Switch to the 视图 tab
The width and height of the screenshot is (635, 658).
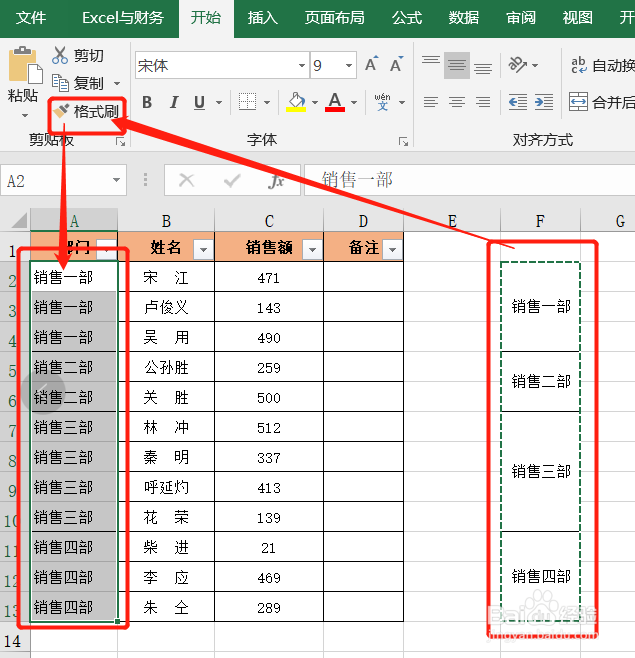click(578, 18)
